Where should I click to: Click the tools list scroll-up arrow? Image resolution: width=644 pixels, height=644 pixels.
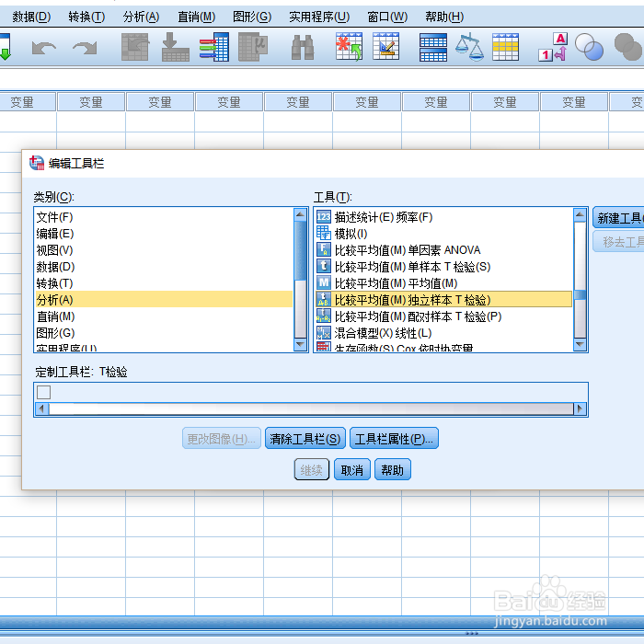pos(580,214)
